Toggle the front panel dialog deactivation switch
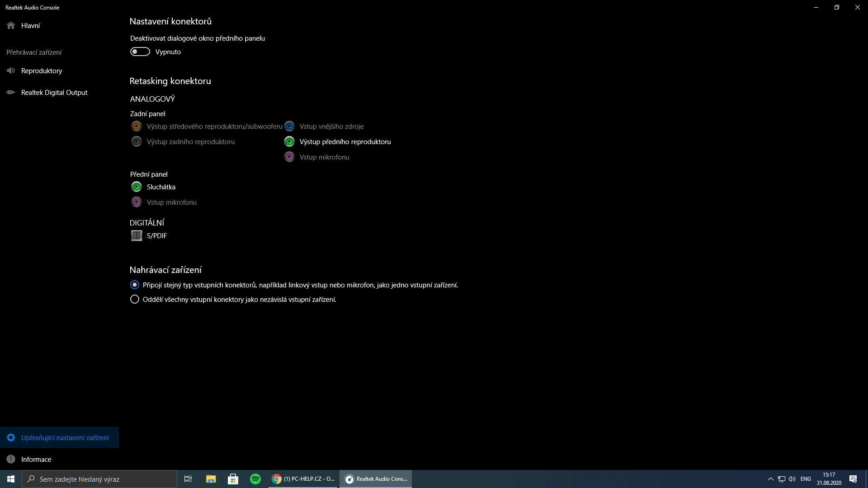The image size is (868, 488). point(140,52)
